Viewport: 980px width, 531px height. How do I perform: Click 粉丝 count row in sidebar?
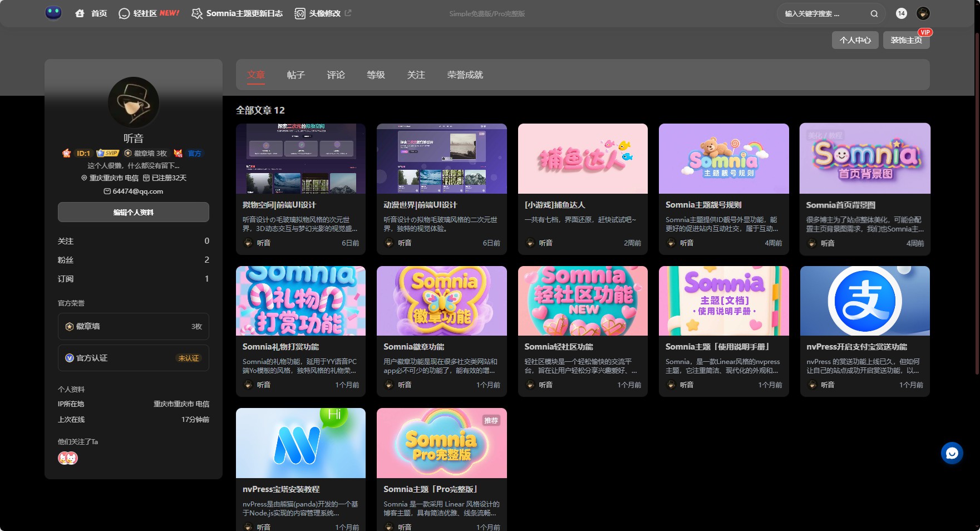click(134, 260)
